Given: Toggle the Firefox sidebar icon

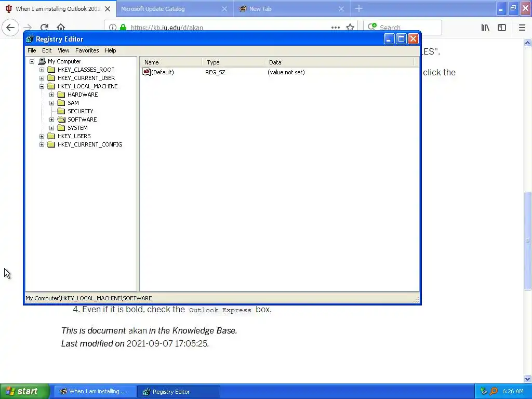Looking at the screenshot, I should pos(502,28).
